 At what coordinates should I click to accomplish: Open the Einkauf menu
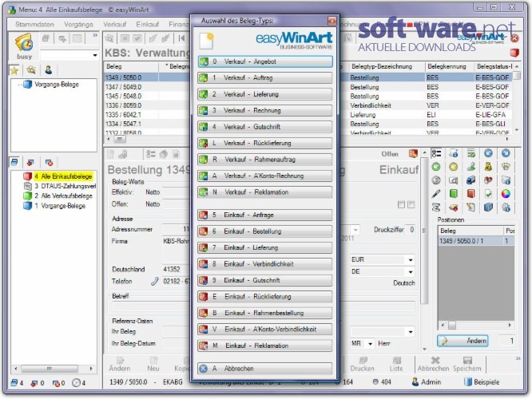[147, 25]
